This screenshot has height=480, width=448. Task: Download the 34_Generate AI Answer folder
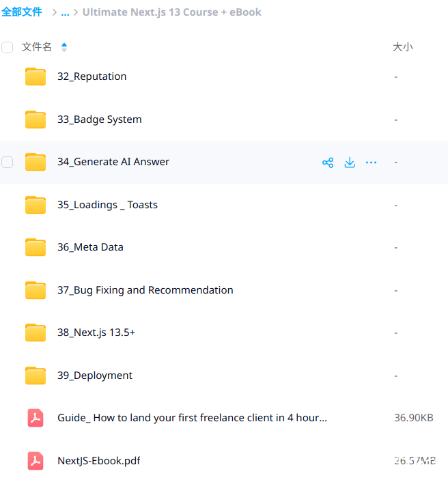350,163
